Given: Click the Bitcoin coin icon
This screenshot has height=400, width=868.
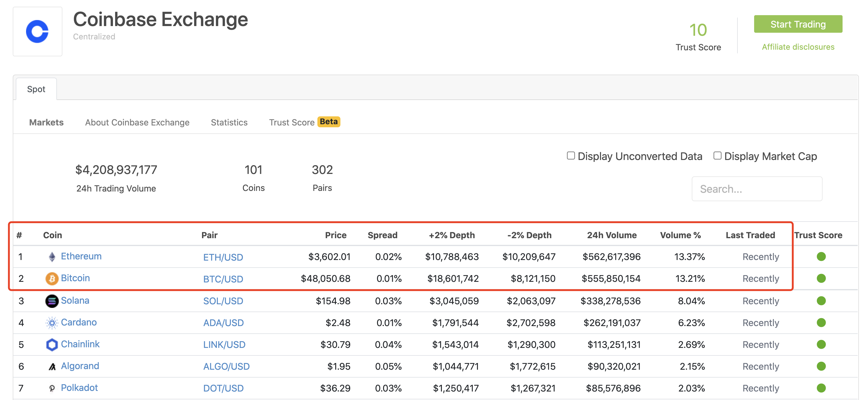Looking at the screenshot, I should click(52, 278).
